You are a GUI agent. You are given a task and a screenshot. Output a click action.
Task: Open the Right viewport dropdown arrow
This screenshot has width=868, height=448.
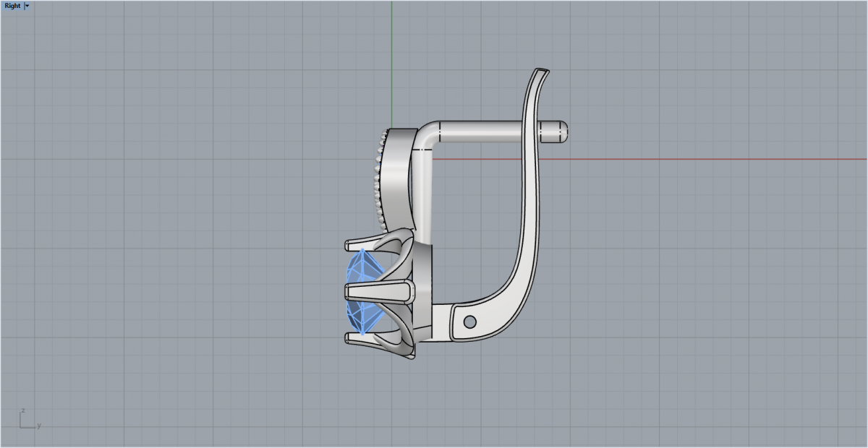(x=27, y=6)
